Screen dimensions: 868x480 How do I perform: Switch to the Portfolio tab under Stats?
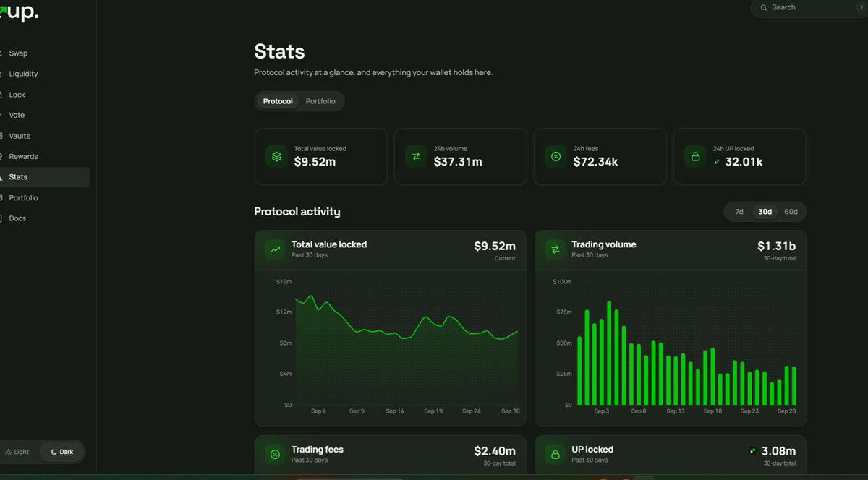point(320,101)
